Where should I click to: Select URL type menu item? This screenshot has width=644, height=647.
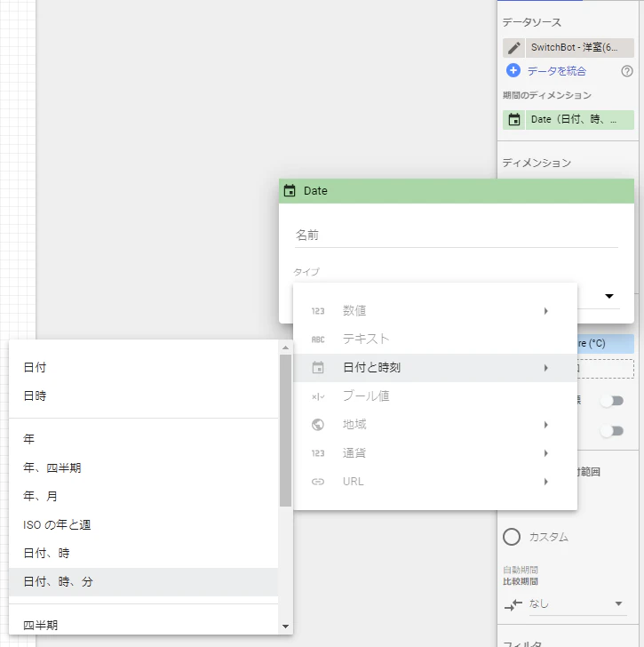435,482
